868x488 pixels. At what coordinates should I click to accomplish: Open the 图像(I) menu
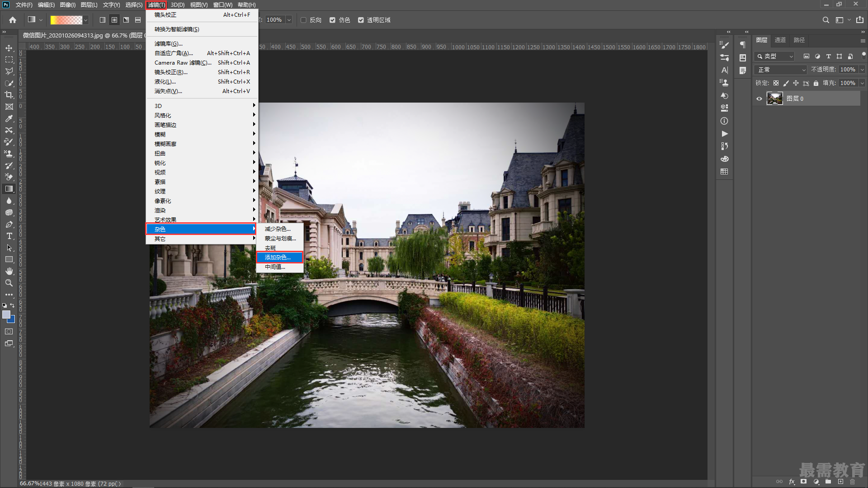pyautogui.click(x=68, y=5)
